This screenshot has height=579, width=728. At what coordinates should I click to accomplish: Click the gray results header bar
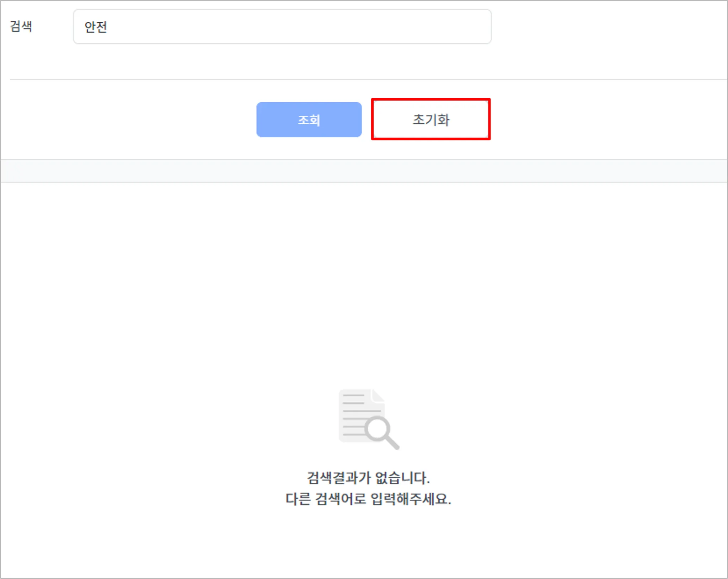tap(364, 171)
